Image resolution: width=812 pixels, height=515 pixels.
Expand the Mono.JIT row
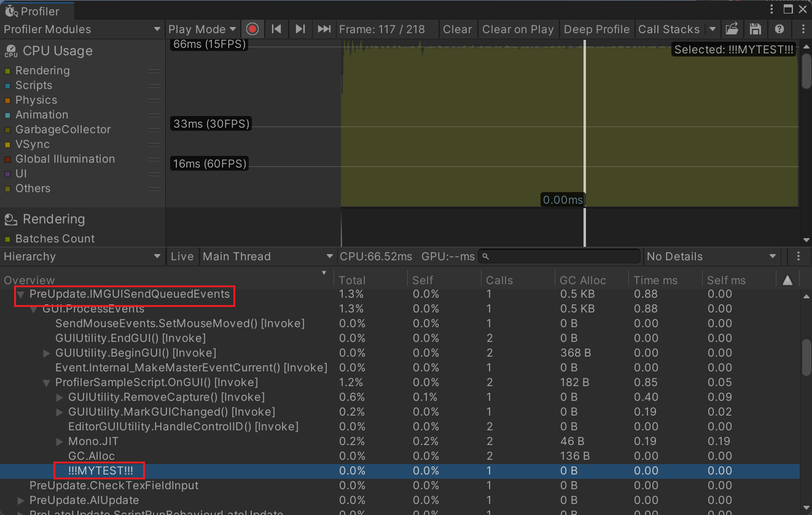(x=60, y=441)
